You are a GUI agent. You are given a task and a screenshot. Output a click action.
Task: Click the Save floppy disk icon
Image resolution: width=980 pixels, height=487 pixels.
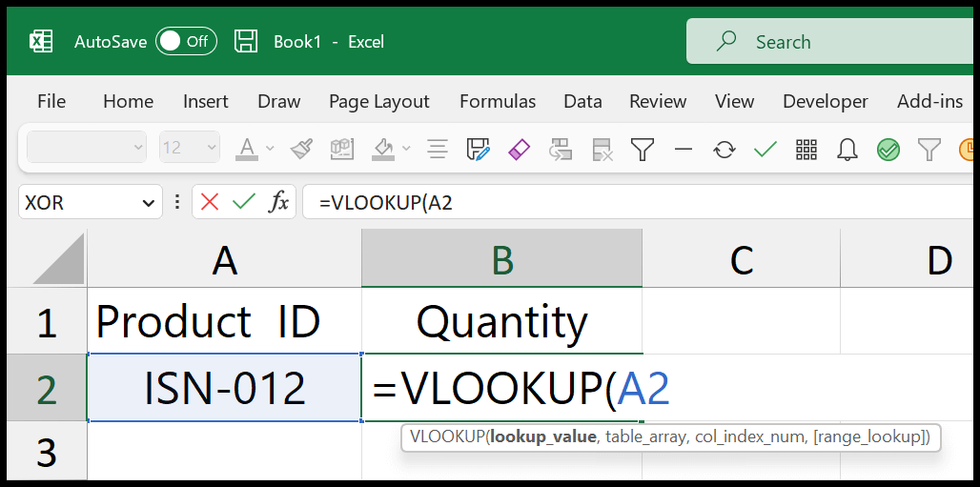coord(246,42)
